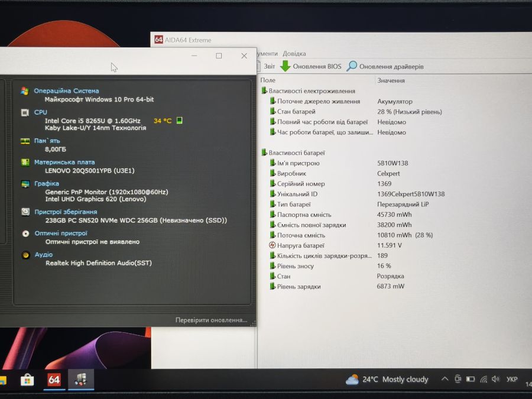Select the Операційна Система heading

point(66,91)
